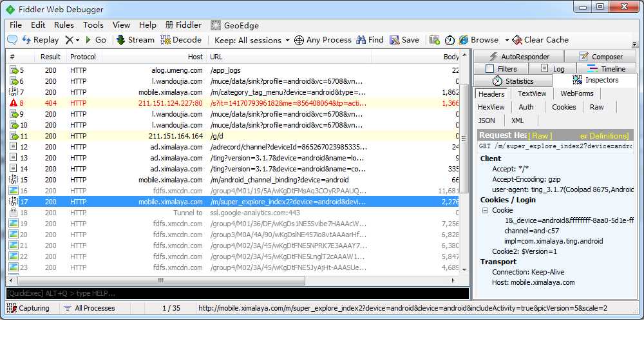Open the XML inspector tab
The image size is (644, 348).
(x=517, y=121)
